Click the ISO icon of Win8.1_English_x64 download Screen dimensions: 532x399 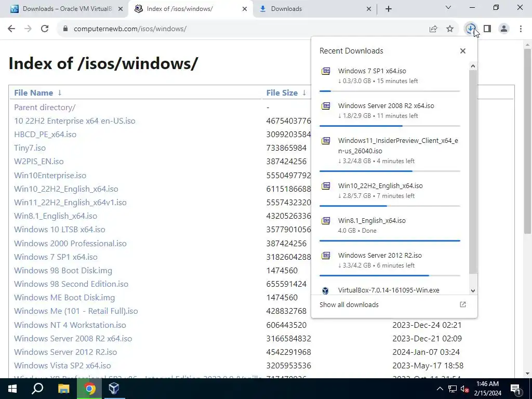[x=326, y=220]
